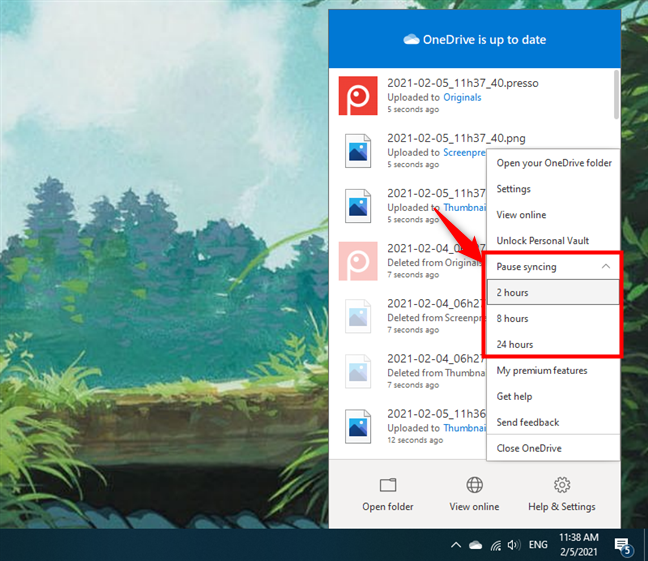This screenshot has height=561, width=648.
Task: Click the OneDrive is up to date header
Action: 474,40
